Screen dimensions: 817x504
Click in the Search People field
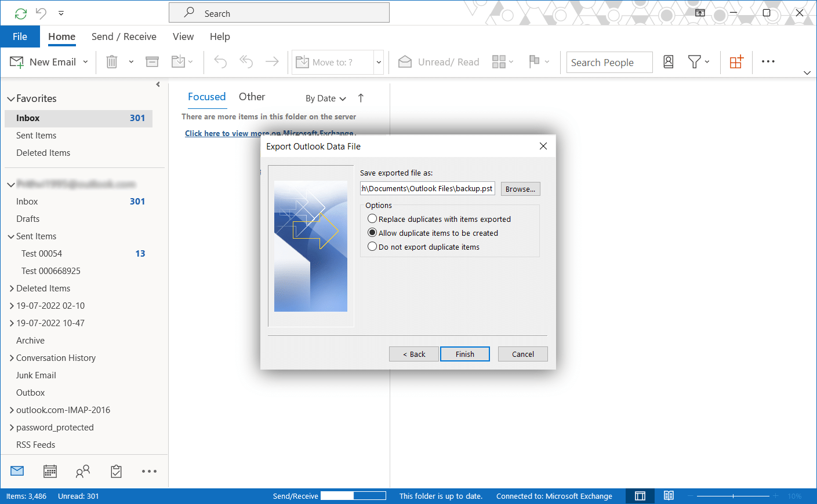click(x=609, y=63)
